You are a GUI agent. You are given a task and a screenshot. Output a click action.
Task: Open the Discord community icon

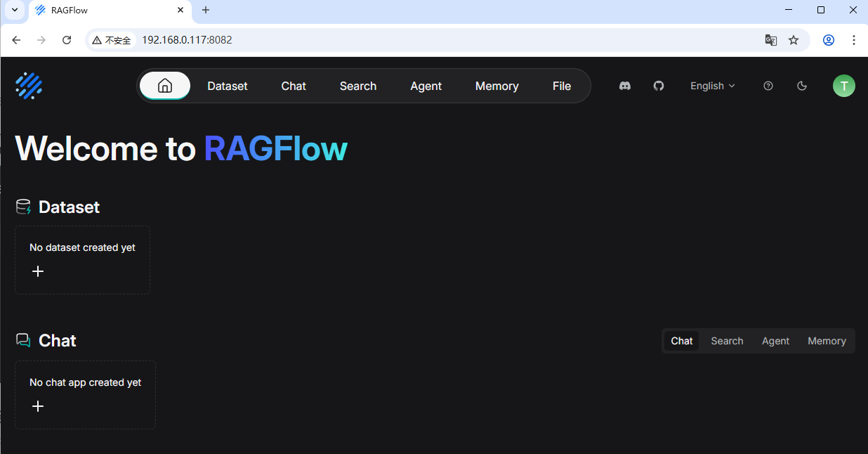tap(625, 86)
